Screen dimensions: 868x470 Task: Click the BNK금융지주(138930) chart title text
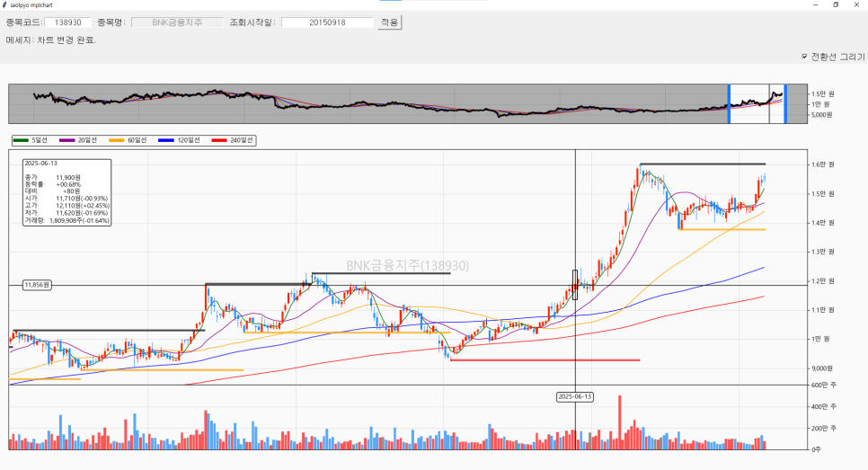coord(408,266)
